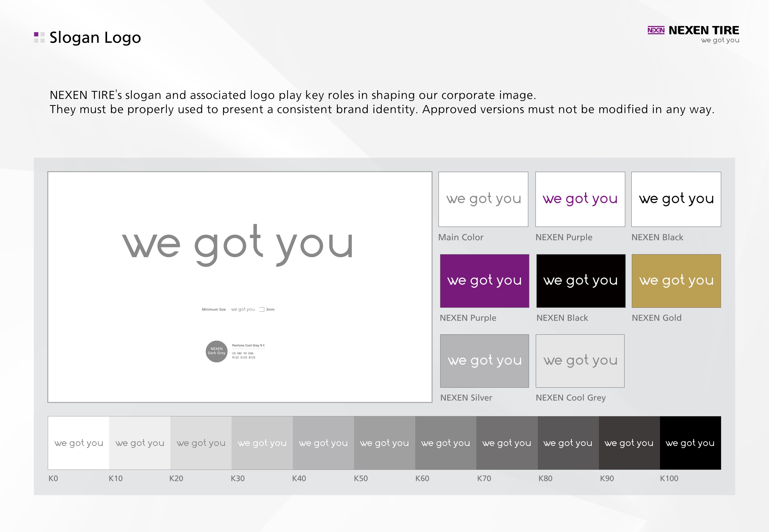The height and width of the screenshot is (532, 769).
Task: Click the 'Pantone Cool Grey 9 C' text
Action: 248,345
